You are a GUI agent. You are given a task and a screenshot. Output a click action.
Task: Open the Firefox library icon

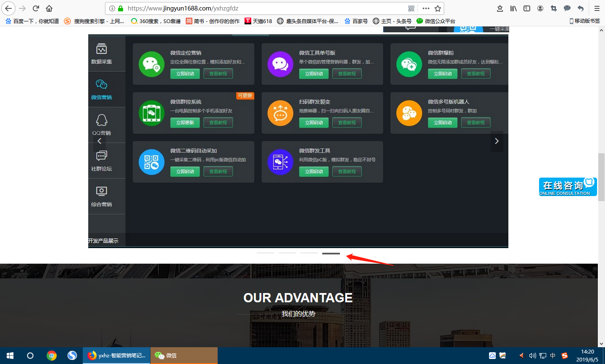[513, 8]
